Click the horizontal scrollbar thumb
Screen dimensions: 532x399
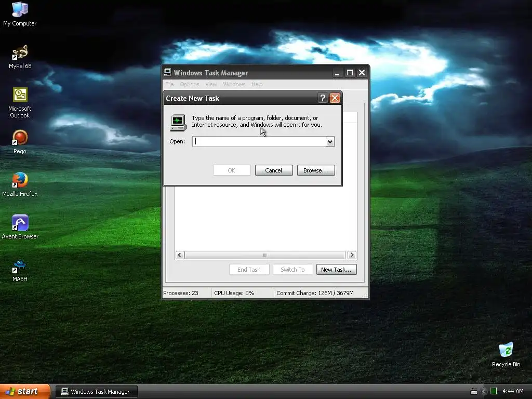(265, 255)
